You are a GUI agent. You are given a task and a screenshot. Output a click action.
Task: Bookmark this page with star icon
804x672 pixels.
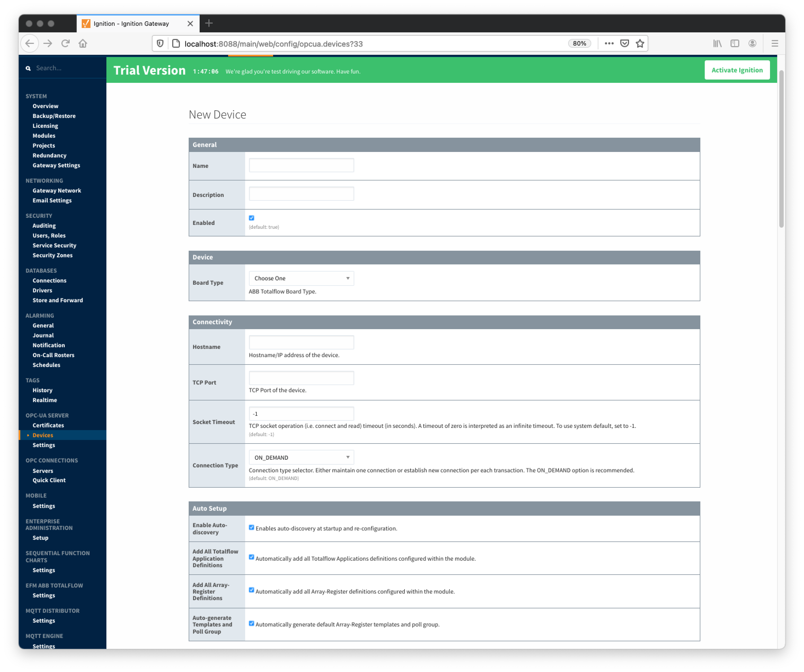tap(640, 43)
